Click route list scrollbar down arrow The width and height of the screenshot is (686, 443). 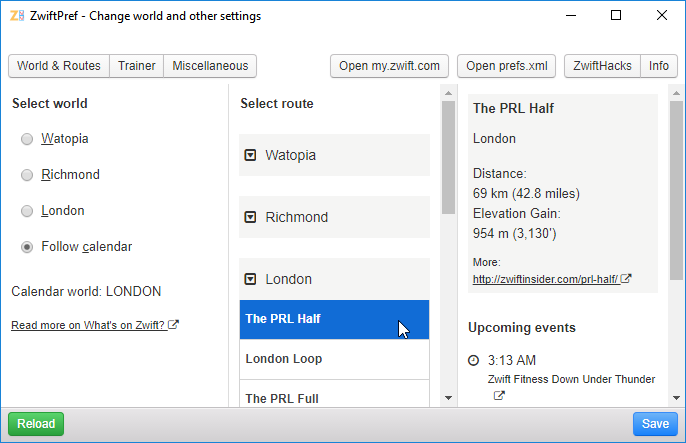448,398
